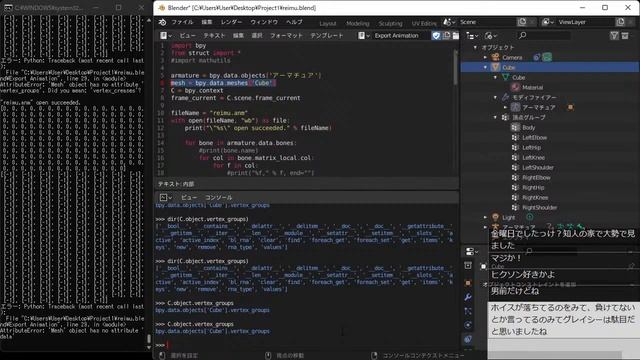This screenshot has height=360, width=640.
Task: Expand the Camera object in outliner
Action: (485, 58)
